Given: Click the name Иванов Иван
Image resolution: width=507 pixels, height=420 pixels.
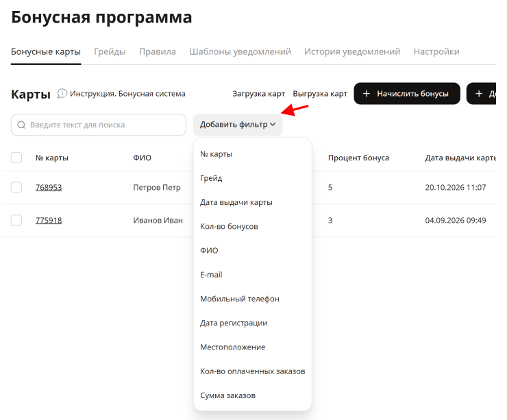Looking at the screenshot, I should tap(158, 221).
